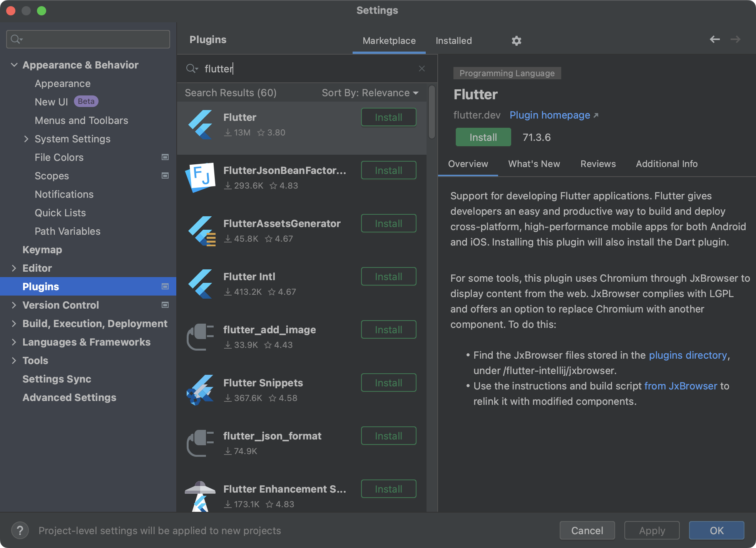
Task: Open the plugins settings gear menu
Action: (x=516, y=40)
